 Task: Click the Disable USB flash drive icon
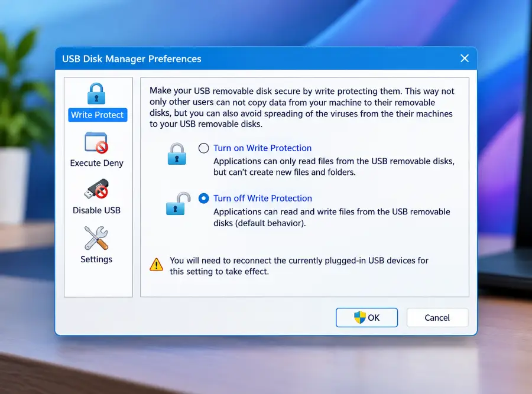click(96, 189)
